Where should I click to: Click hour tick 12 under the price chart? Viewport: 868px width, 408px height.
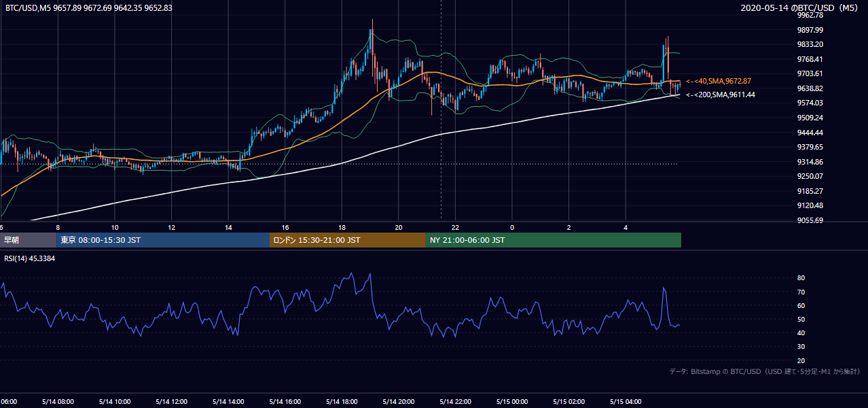[172, 227]
